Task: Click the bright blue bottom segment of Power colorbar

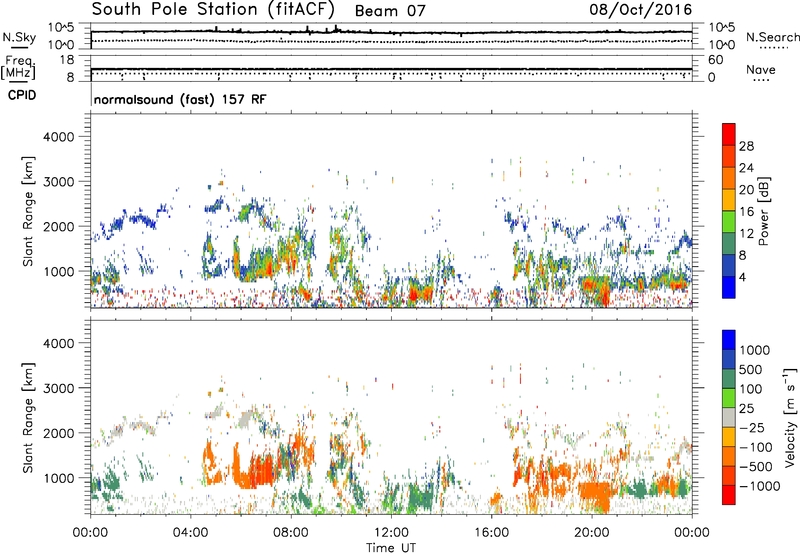Action: click(x=729, y=287)
